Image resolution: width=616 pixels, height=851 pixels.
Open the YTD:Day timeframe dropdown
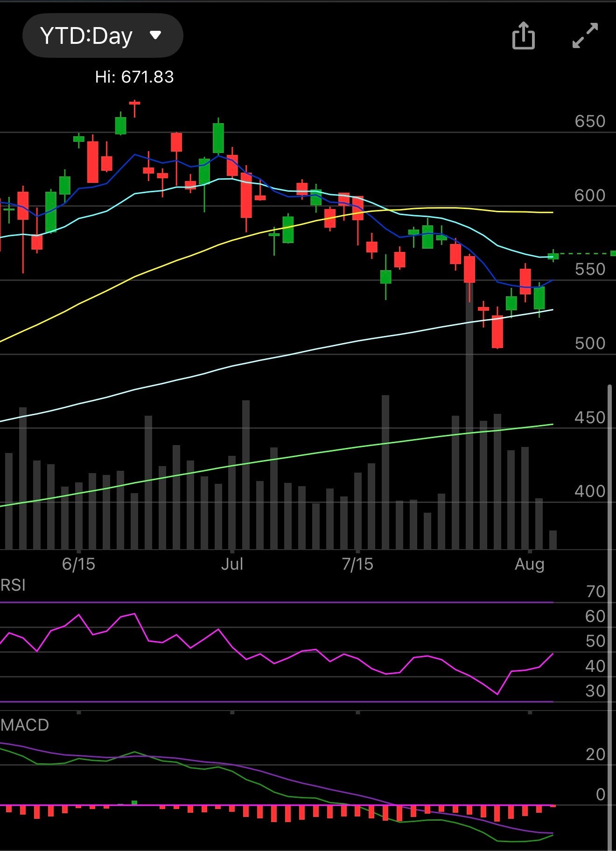103,36
